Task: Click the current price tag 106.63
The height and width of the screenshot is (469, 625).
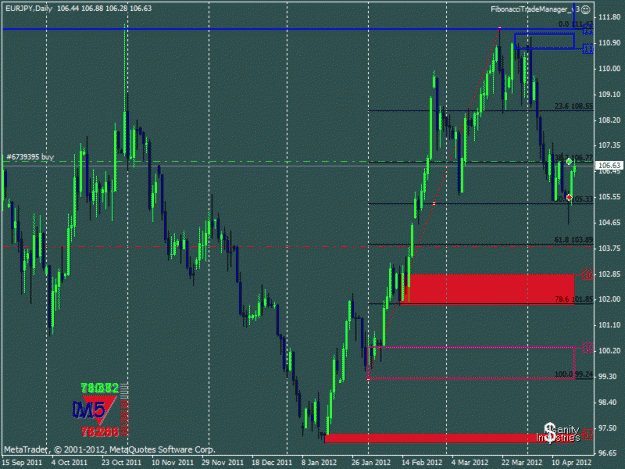Action: tap(608, 165)
